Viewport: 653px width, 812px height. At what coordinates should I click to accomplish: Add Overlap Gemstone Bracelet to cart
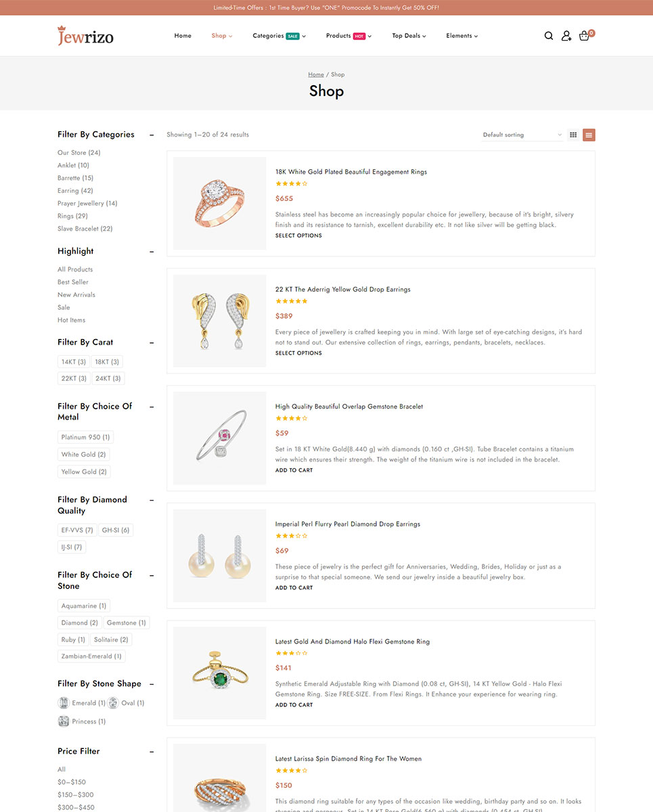(294, 470)
